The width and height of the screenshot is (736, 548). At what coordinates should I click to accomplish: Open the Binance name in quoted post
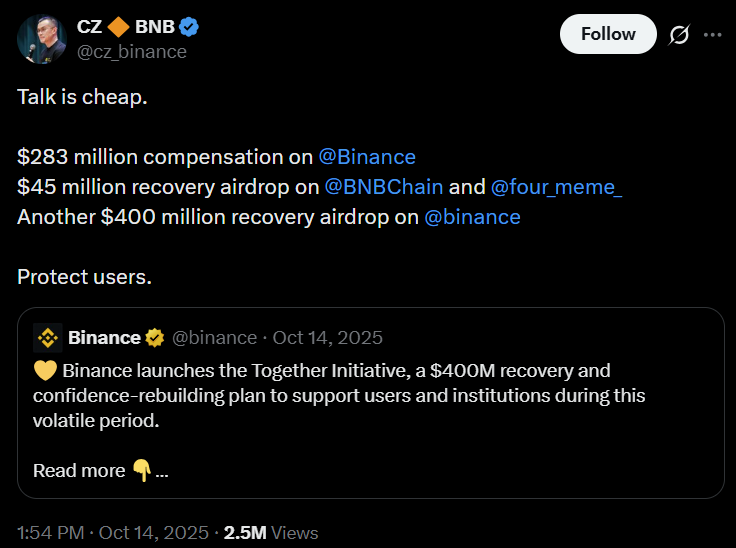104,338
